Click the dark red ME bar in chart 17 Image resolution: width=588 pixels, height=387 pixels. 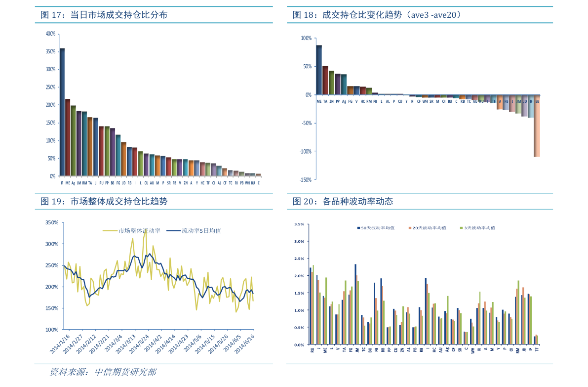68,137
